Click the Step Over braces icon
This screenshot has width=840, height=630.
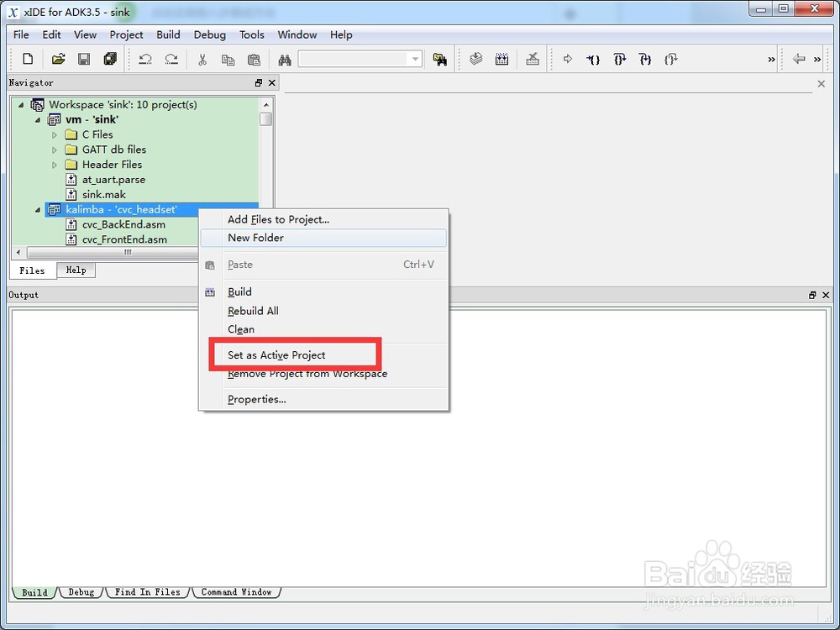[619, 60]
